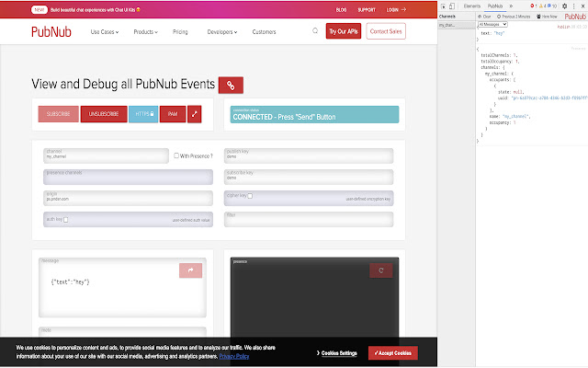Click the text: "hey" message in DevTools

coord(492,33)
